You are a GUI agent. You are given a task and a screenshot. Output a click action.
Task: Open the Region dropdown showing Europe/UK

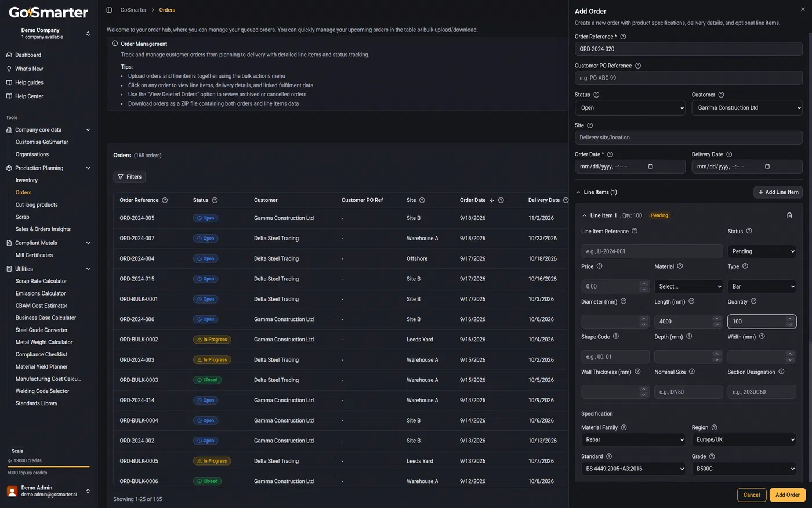pyautogui.click(x=744, y=439)
